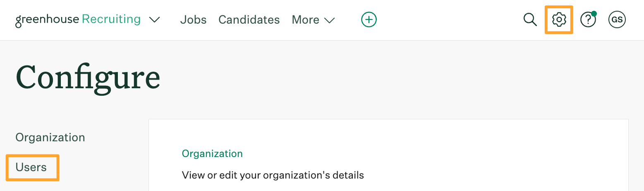
Task: Open the GS user avatar menu
Action: (617, 19)
